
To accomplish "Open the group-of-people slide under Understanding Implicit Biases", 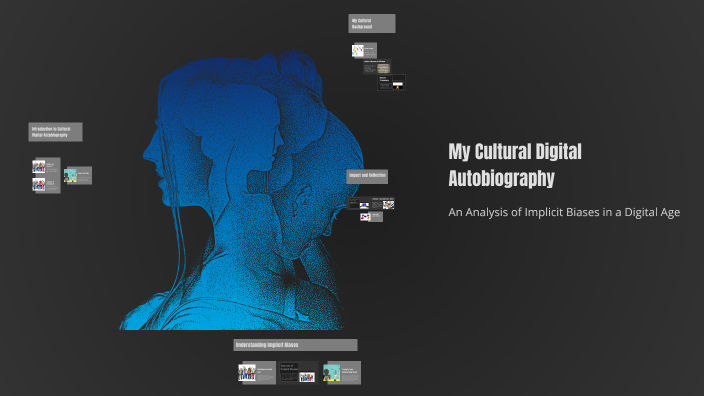I will pos(257,373).
